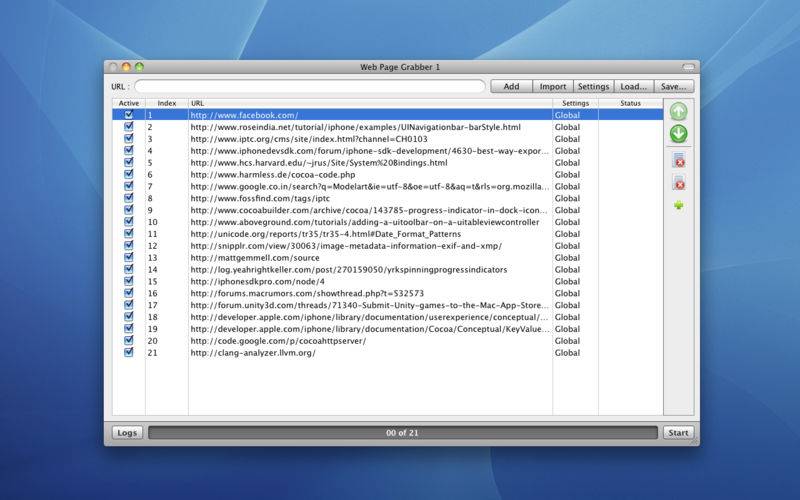Click the Import button

[553, 86]
